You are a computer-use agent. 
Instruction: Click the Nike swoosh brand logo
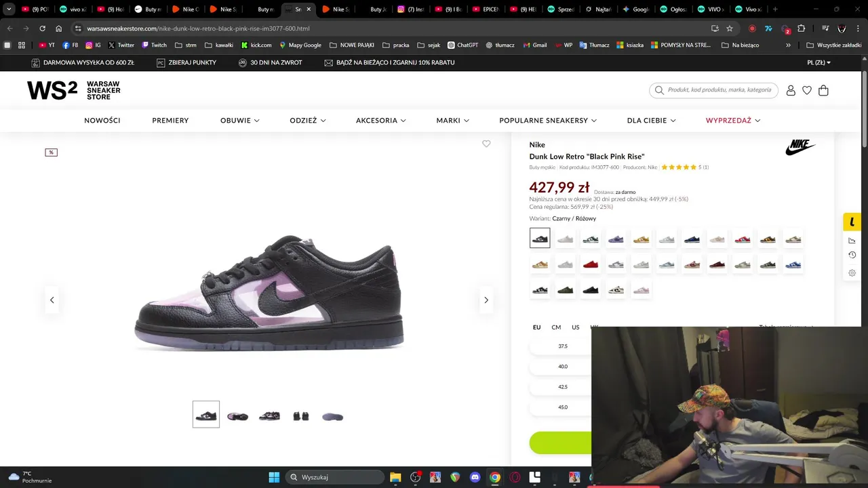tap(800, 148)
